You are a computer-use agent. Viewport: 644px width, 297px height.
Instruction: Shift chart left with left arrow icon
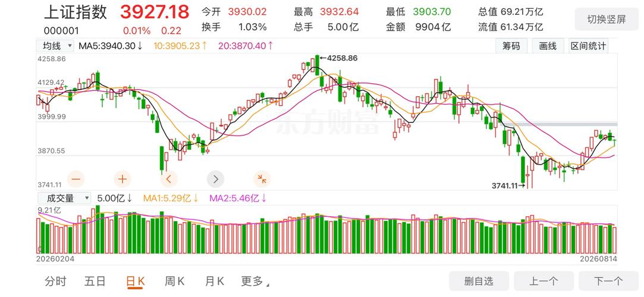pos(169,179)
